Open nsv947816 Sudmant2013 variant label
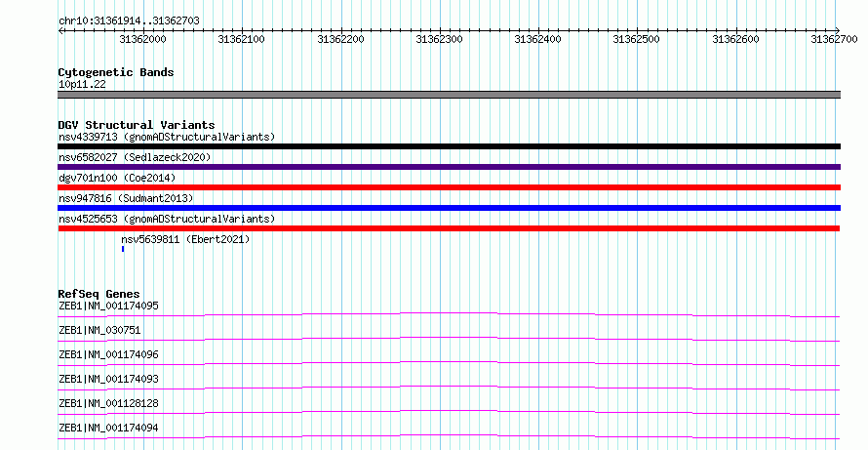This screenshot has width=868, height=450. [x=126, y=198]
